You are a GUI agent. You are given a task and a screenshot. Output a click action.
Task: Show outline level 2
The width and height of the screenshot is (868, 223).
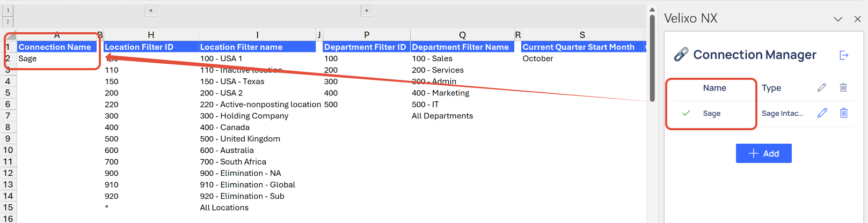(8, 22)
